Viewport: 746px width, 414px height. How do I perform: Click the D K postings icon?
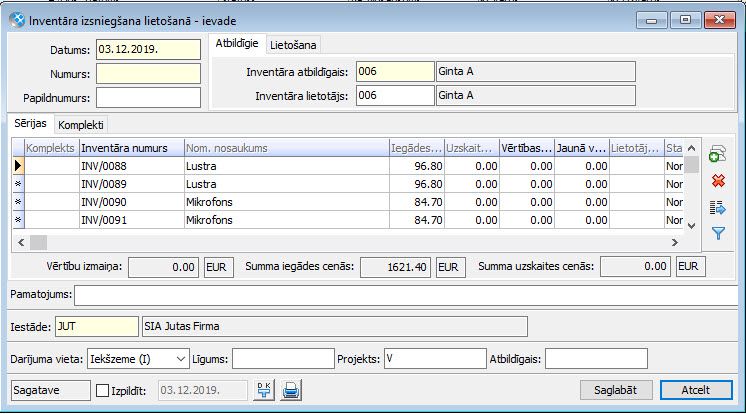[x=264, y=390]
